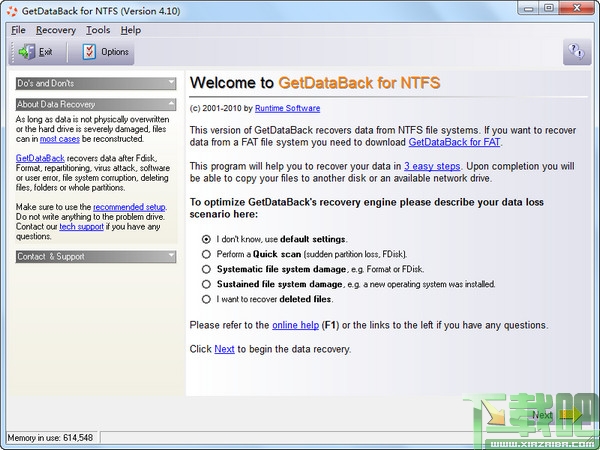Screen dimensions: 600x450
Task: Click the GetDataBack link in sidebar
Action: point(40,158)
